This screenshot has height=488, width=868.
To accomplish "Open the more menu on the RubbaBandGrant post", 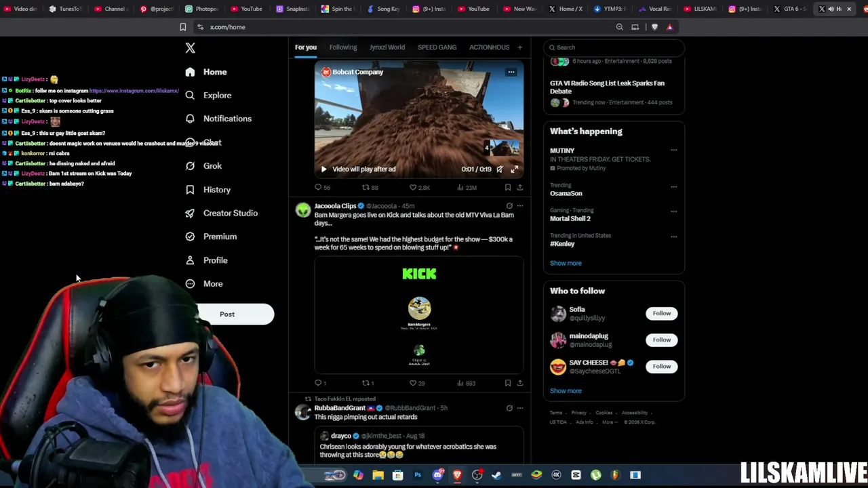I will pos(520,408).
